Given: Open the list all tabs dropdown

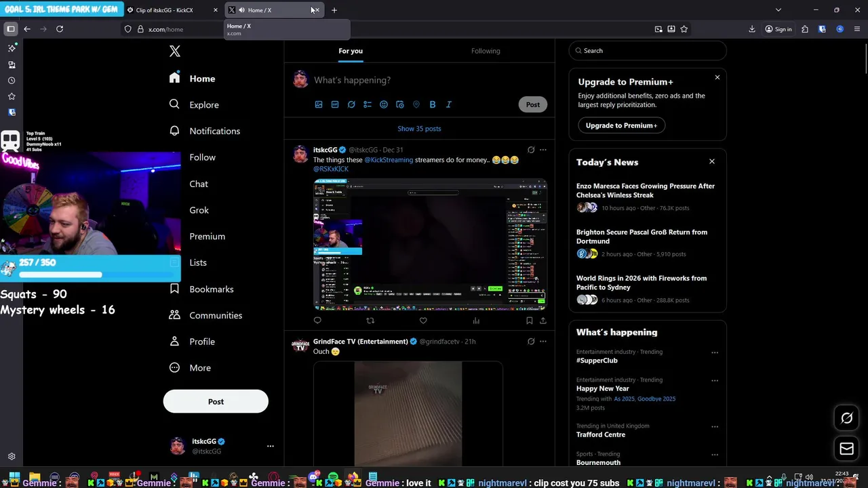Looking at the screenshot, I should (x=778, y=10).
